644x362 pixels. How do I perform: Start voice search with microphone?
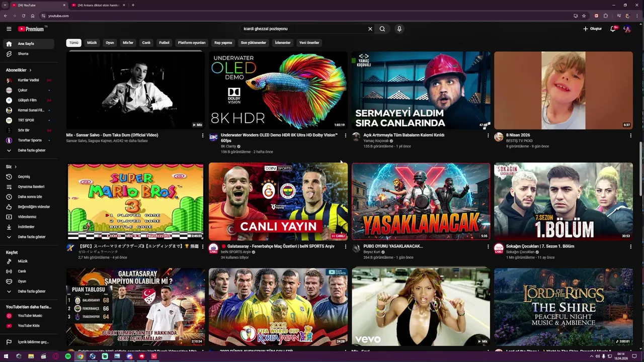point(399,29)
